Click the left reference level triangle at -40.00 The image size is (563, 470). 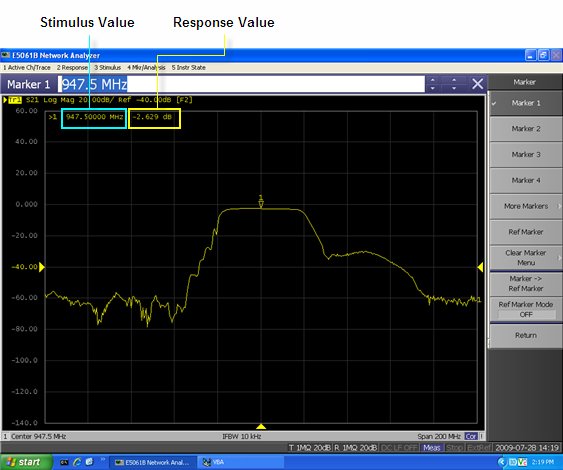pos(42,267)
